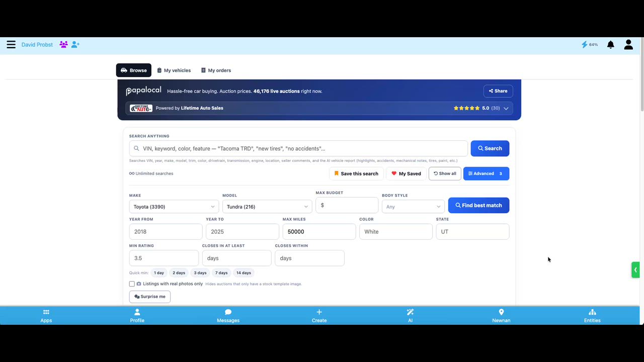Click the Lifetime Auto Sales logo

(x=141, y=108)
